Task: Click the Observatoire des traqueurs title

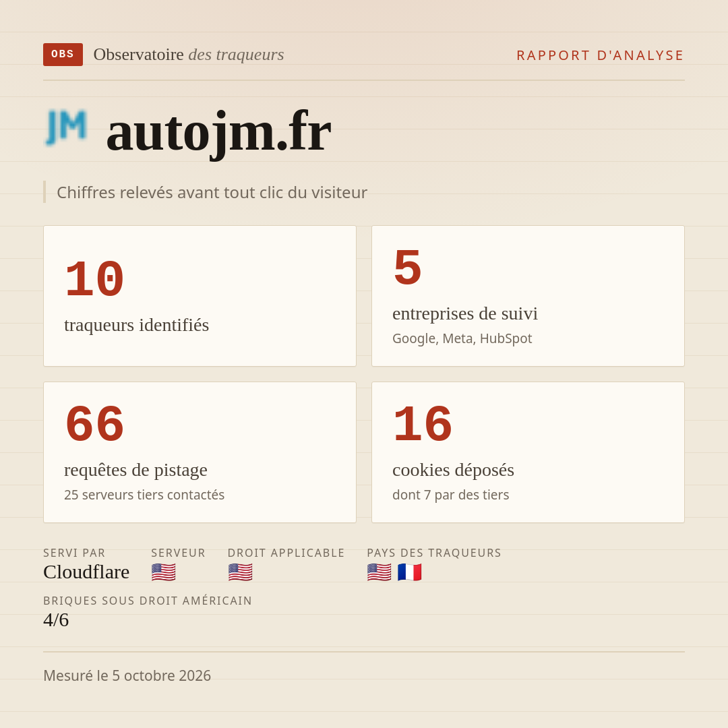Action: pyautogui.click(x=189, y=55)
